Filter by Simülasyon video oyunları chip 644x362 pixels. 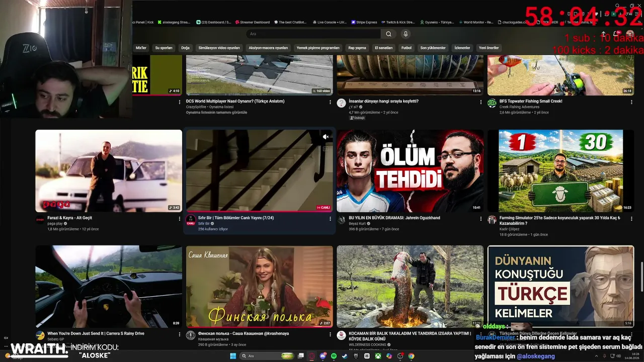pyautogui.click(x=219, y=48)
